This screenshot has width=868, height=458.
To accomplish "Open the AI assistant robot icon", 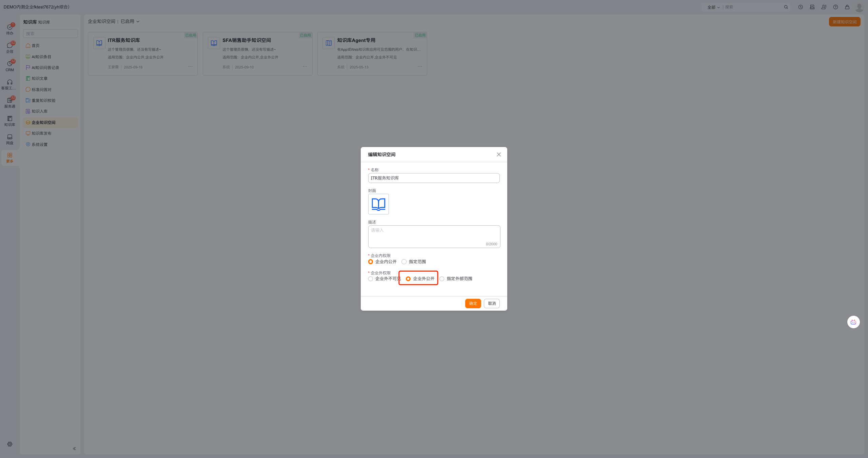I will click(853, 322).
